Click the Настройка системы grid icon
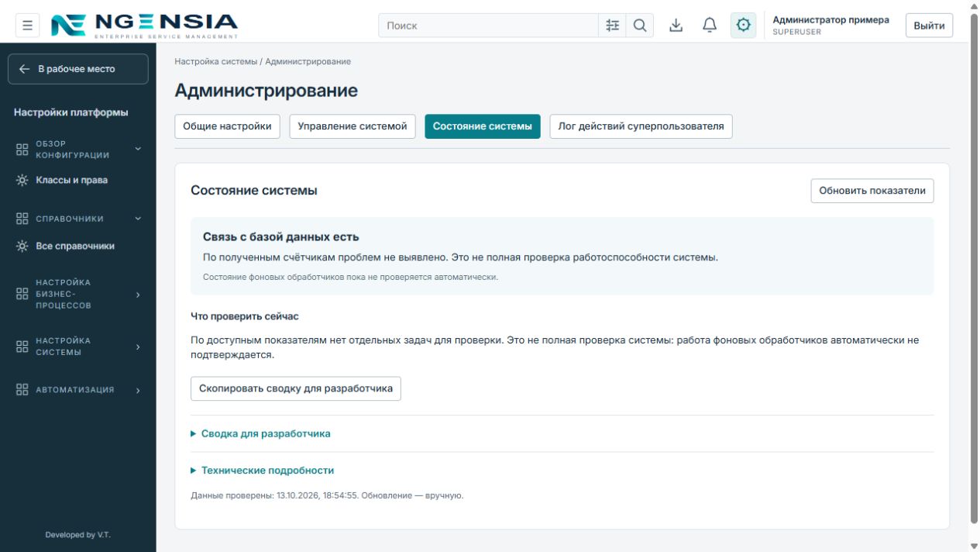Viewport: 980px width, 552px height. pyautogui.click(x=22, y=347)
